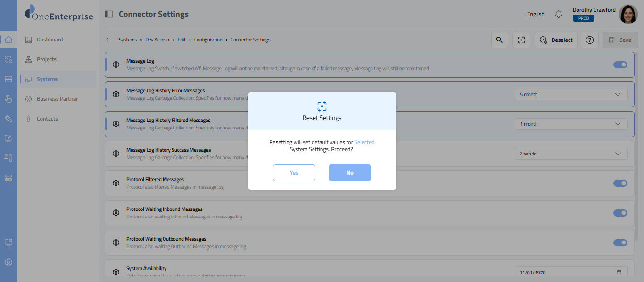Click the search magnifier icon button
This screenshot has width=644, height=282.
(500, 40)
